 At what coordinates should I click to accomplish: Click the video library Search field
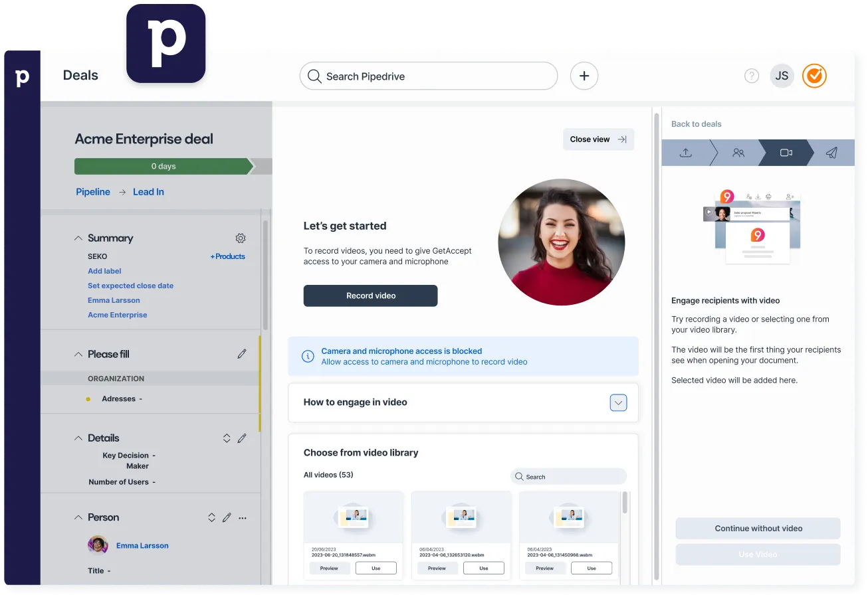click(568, 477)
